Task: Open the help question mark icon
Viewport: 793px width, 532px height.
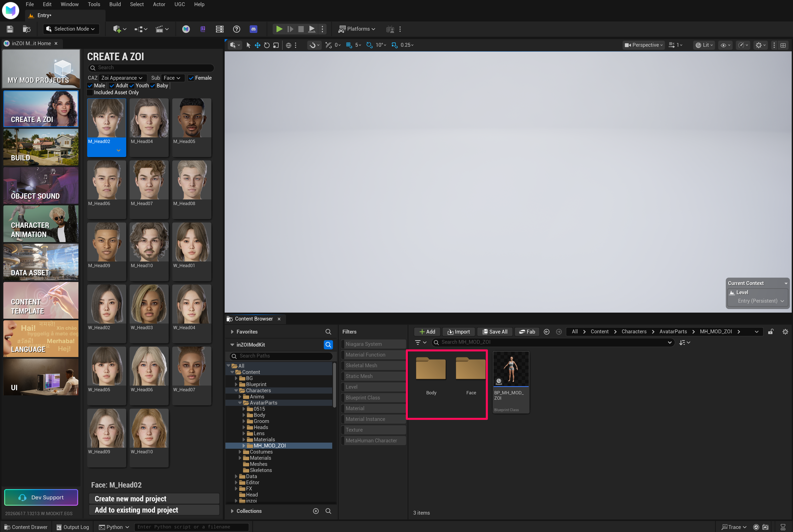Action: [x=237, y=29]
